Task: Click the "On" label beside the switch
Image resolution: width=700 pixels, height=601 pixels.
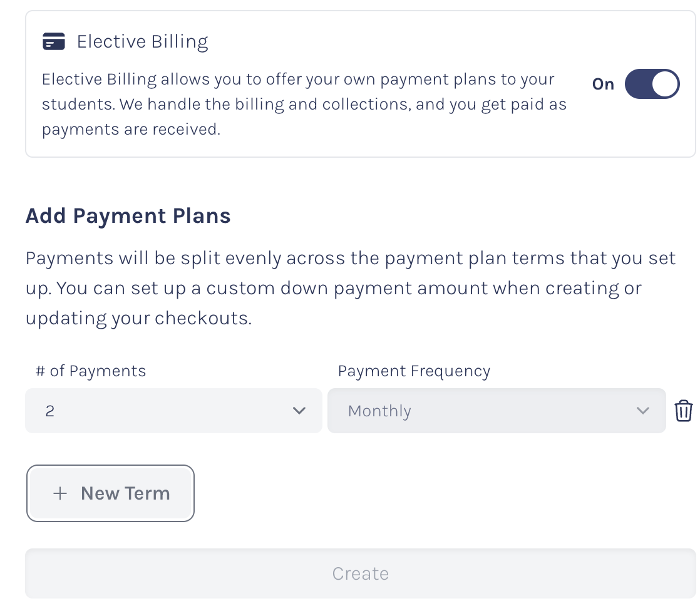Action: 603,84
